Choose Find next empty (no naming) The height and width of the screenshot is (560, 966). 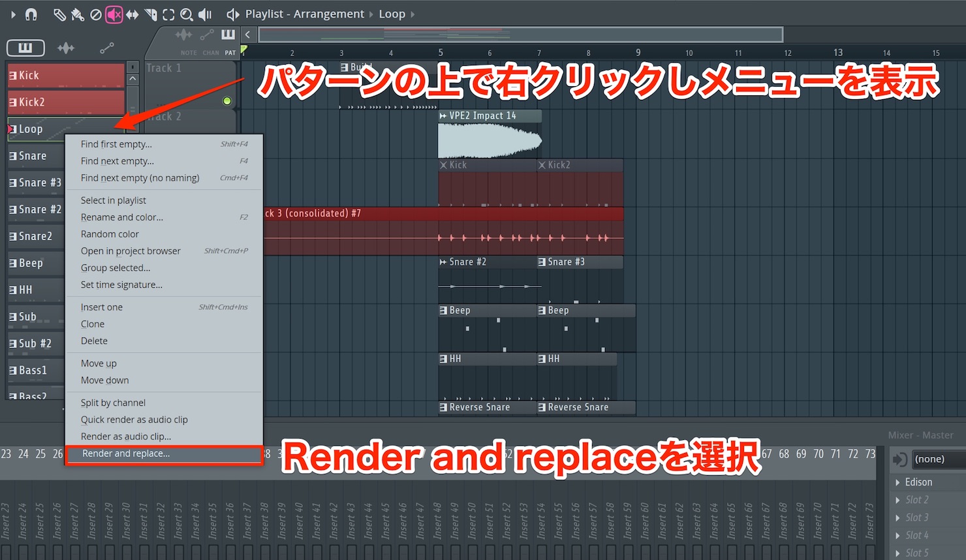click(x=164, y=178)
